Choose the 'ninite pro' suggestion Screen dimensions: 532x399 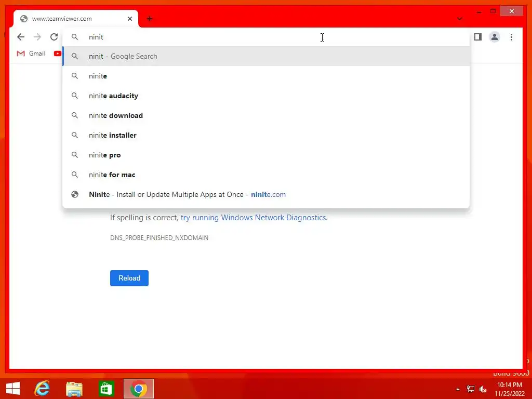click(267, 155)
